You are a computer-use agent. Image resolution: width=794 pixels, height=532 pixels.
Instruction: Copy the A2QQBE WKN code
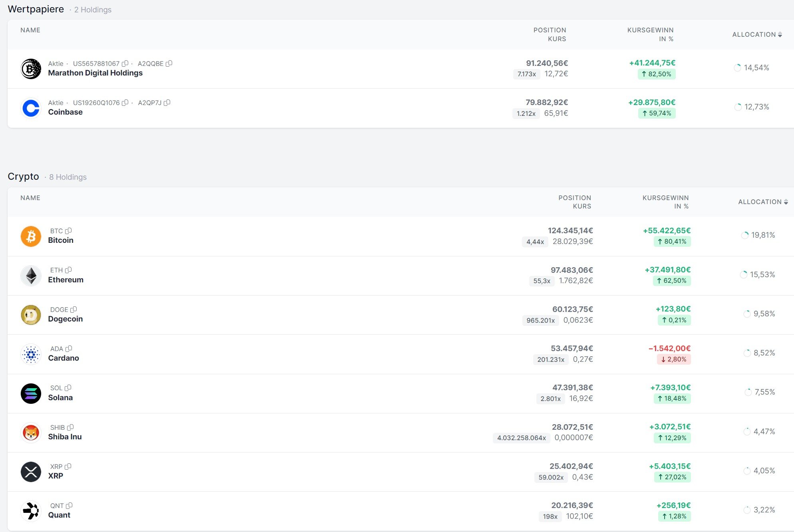[169, 64]
